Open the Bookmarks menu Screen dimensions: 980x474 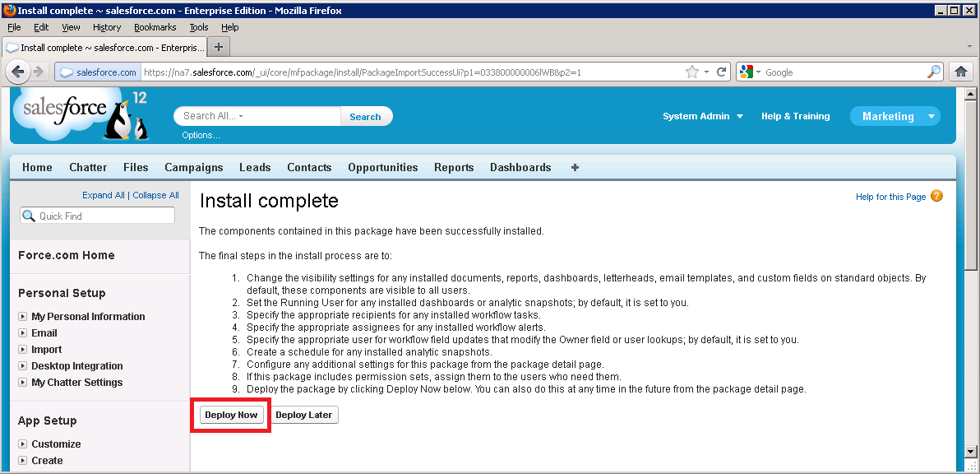tap(155, 27)
